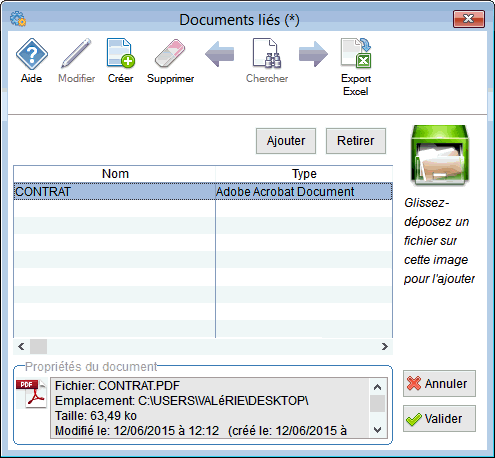Image resolution: width=495 pixels, height=458 pixels.
Task: Click the Retirer button
Action: 356,141
